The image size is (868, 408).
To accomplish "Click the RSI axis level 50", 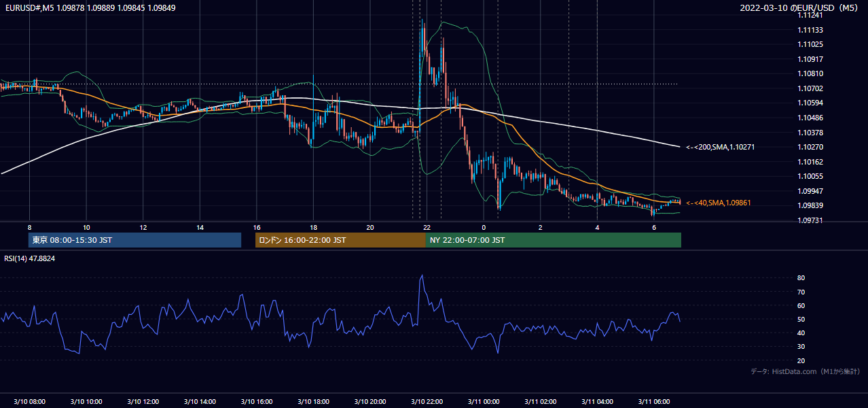I will pos(801,319).
